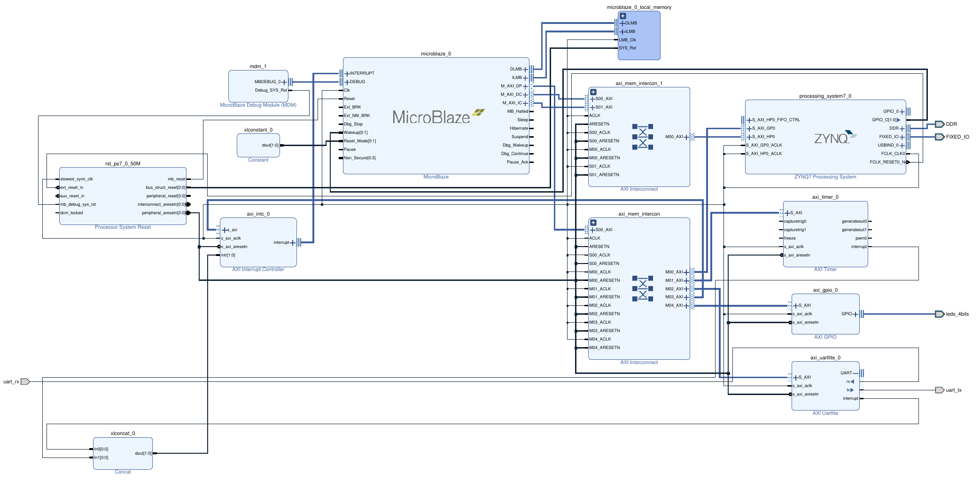Expand the ILMB interface on microblaze_0
This screenshot has height=481, width=980.
526,78
